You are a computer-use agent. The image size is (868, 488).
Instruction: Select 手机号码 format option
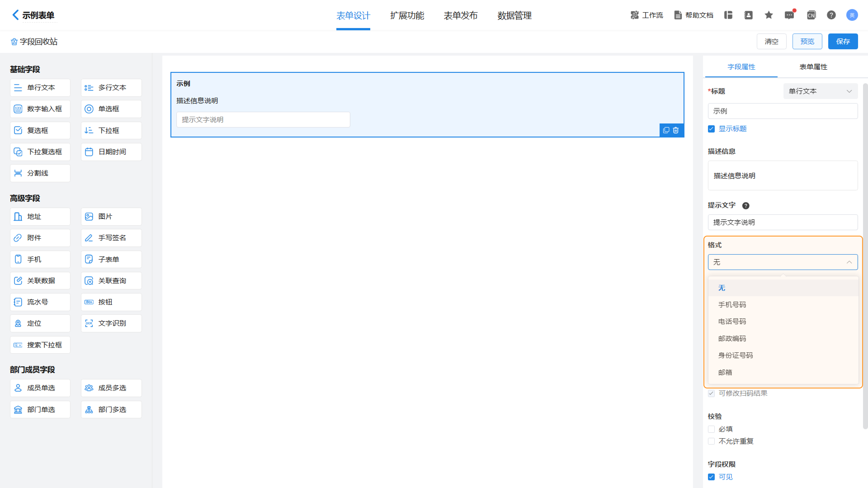click(x=783, y=305)
